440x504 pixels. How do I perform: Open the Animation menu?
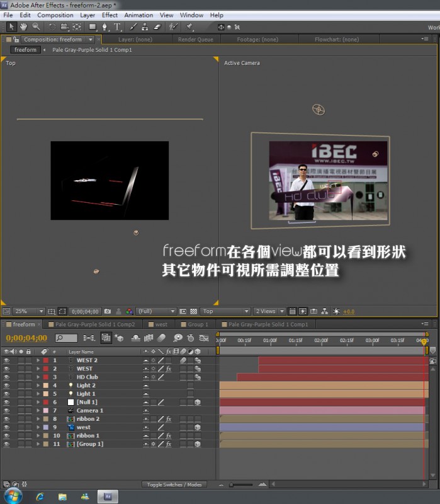(138, 15)
